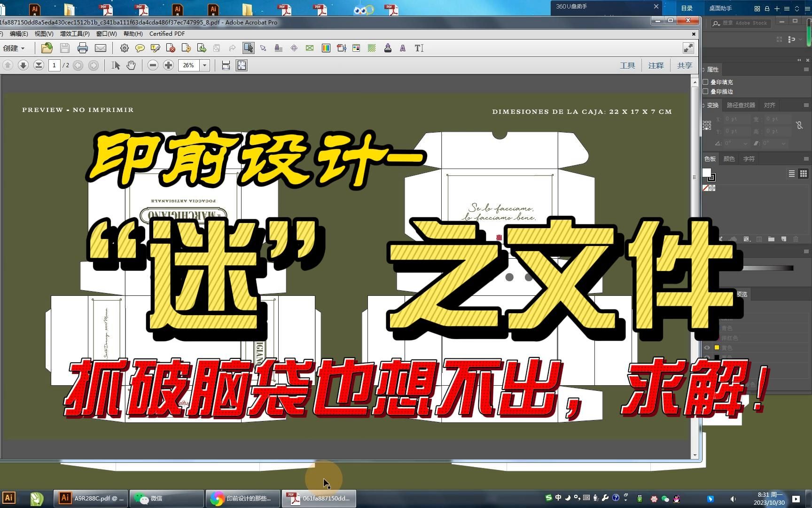
Task: Open the 视图(V) menu
Action: point(44,34)
